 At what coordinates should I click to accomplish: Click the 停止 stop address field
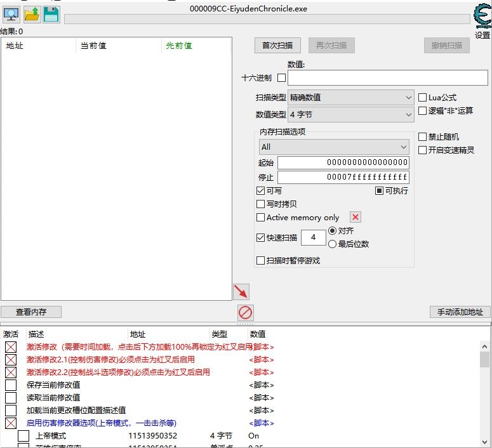tap(343, 177)
